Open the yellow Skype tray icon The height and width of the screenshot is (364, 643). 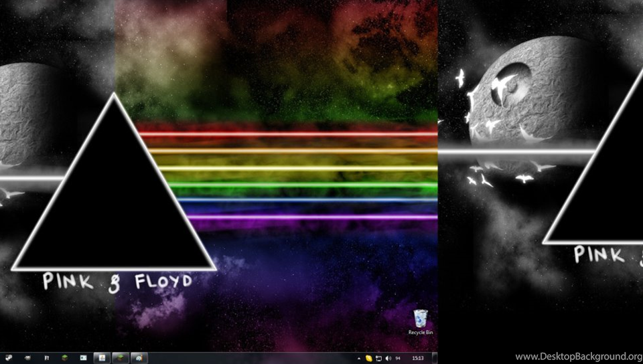click(x=368, y=358)
